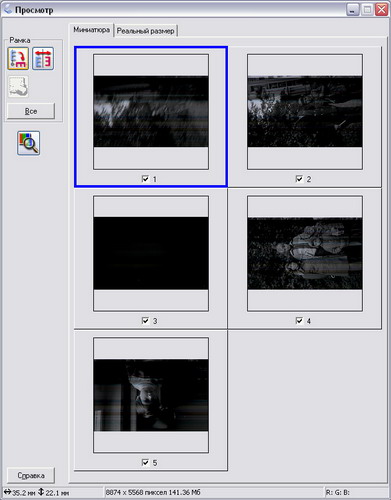Uncheck the checkbox for frame 3
This screenshot has height=500, width=391.
145,320
